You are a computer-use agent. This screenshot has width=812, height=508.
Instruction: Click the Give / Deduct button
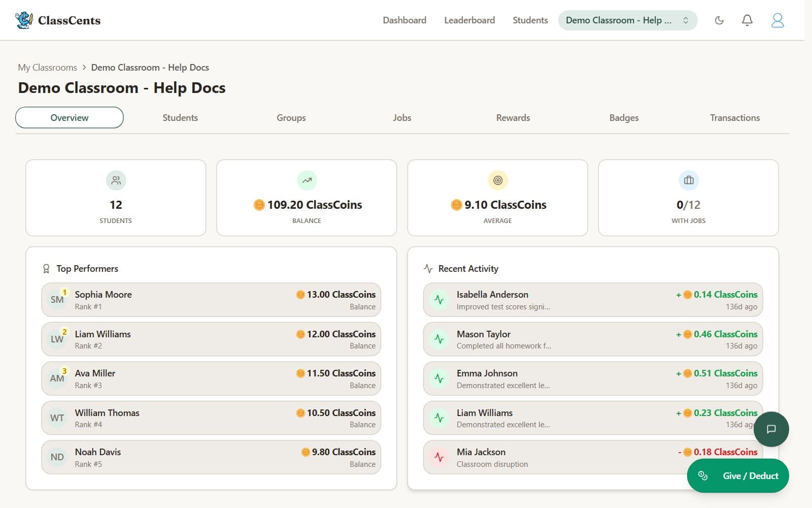pyautogui.click(x=738, y=476)
